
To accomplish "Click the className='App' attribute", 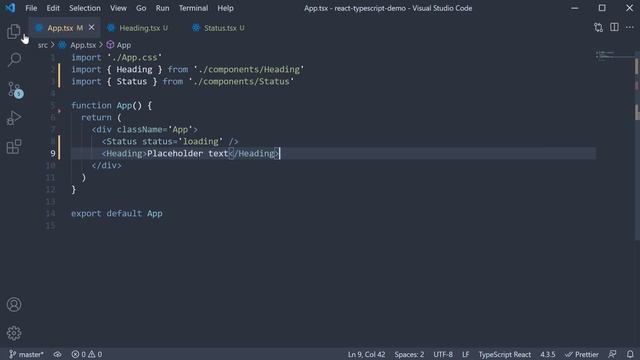I will 155,129.
